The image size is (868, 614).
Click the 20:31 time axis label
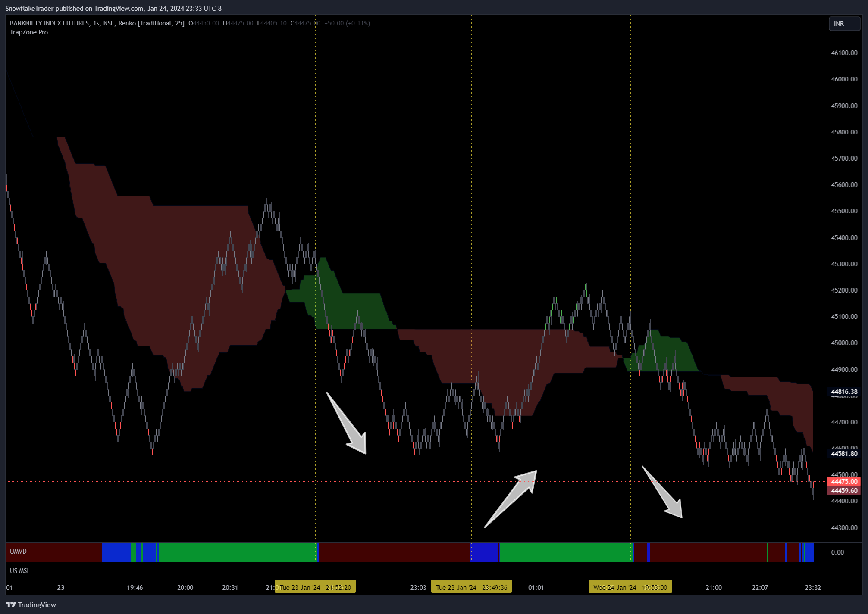230,588
